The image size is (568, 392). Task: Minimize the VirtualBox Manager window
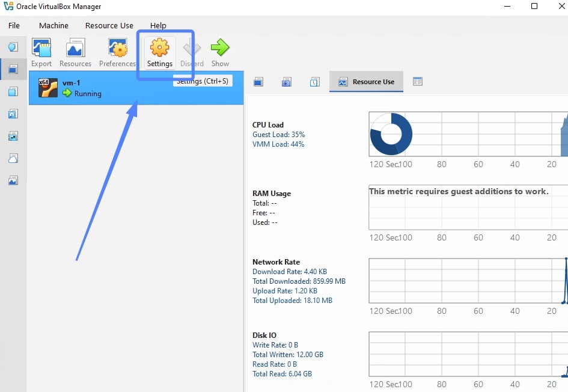(x=507, y=6)
